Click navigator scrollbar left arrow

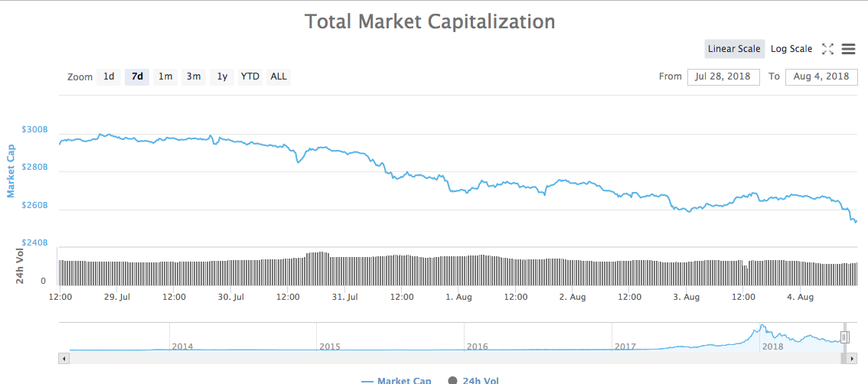[64, 357]
